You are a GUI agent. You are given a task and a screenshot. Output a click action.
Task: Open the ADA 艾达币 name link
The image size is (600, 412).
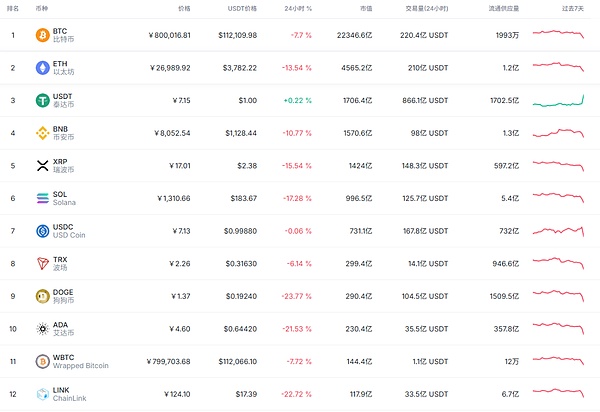(x=63, y=329)
